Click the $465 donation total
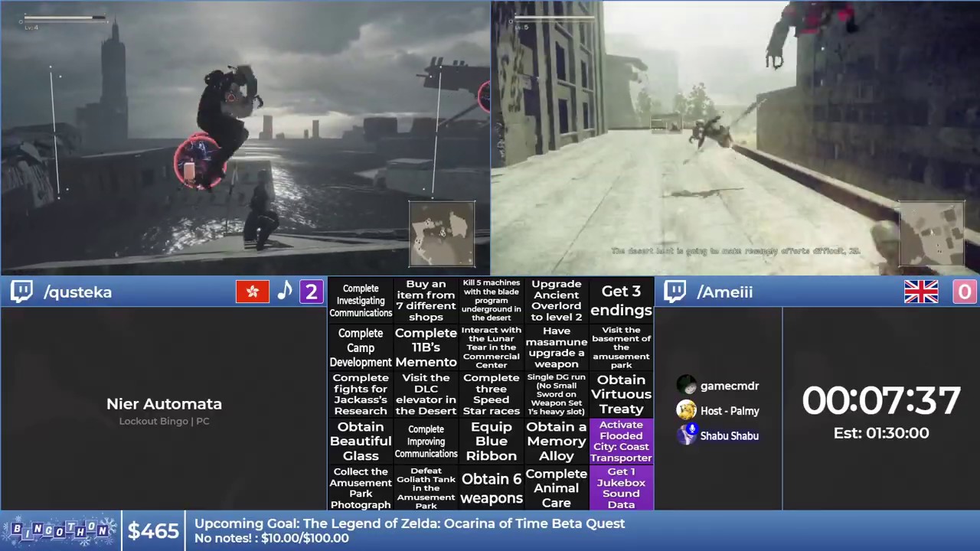The width and height of the screenshot is (980, 551). click(153, 531)
